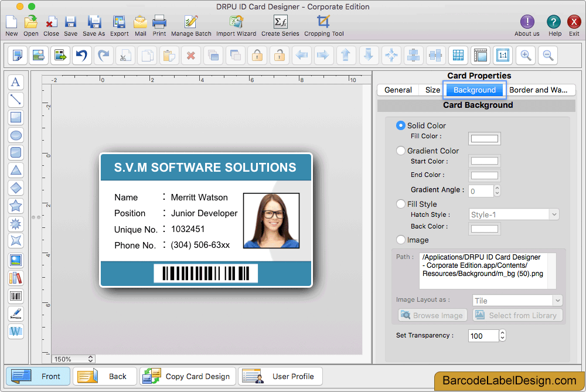
Task: Switch to the General tab
Action: 398,90
